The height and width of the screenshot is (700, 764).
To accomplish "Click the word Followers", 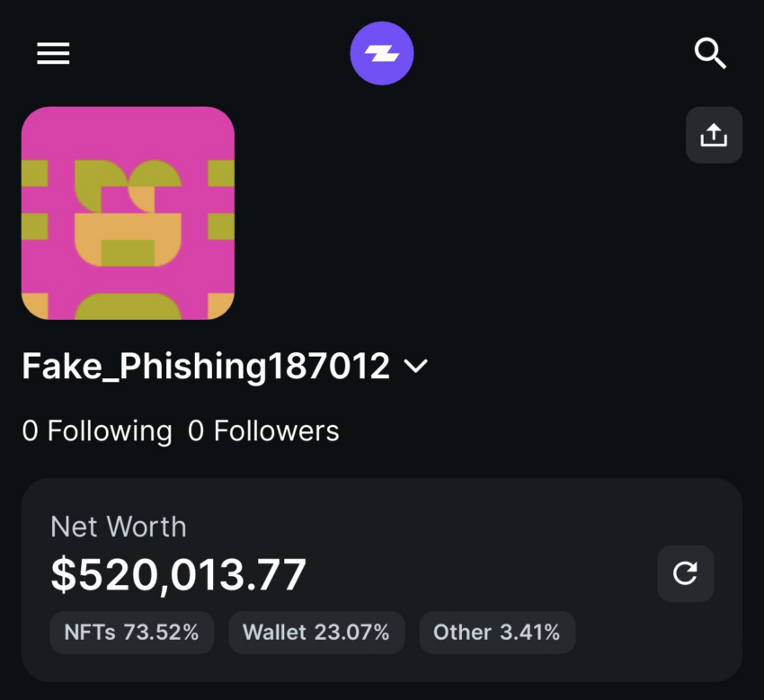I will click(x=276, y=431).
